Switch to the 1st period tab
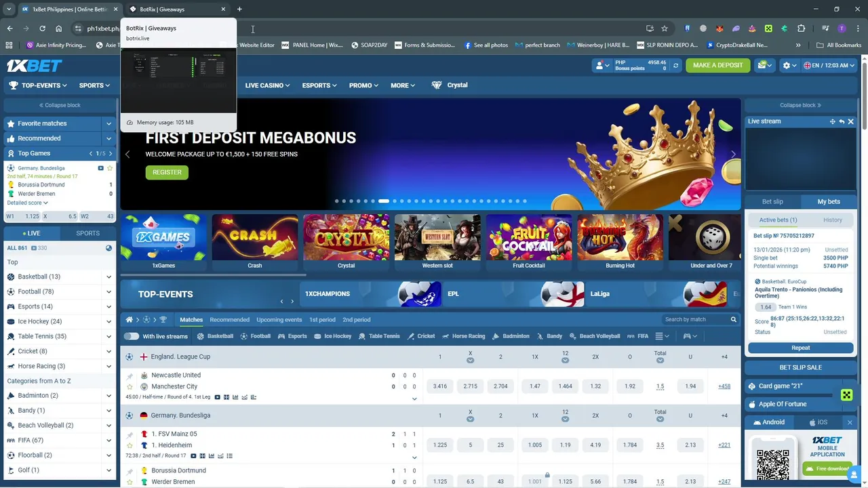The height and width of the screenshot is (488, 868). (322, 320)
